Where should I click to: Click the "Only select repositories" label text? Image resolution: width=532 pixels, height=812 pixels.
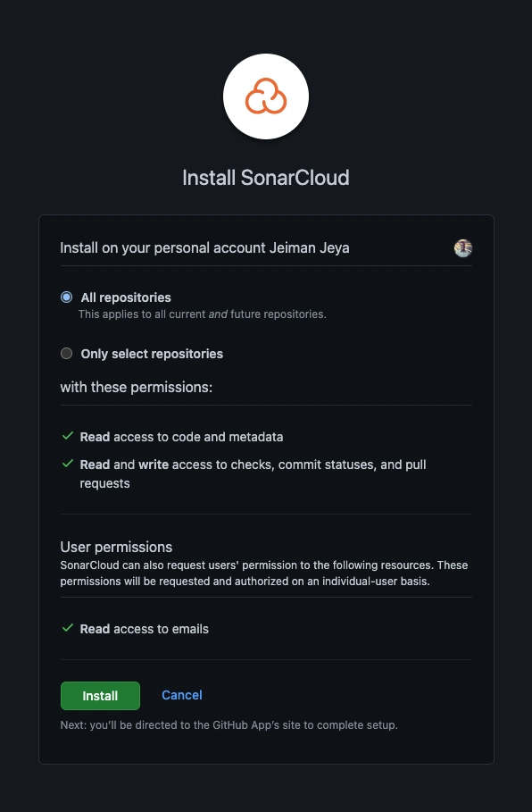coord(152,355)
